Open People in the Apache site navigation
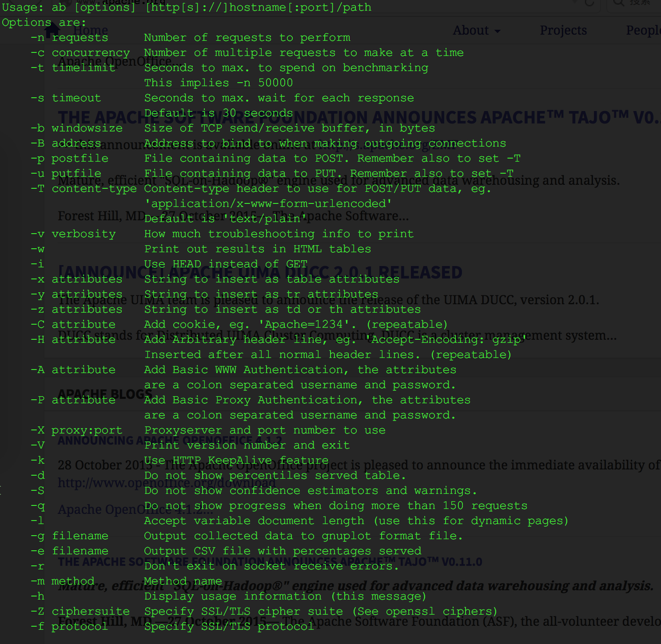 643,30
